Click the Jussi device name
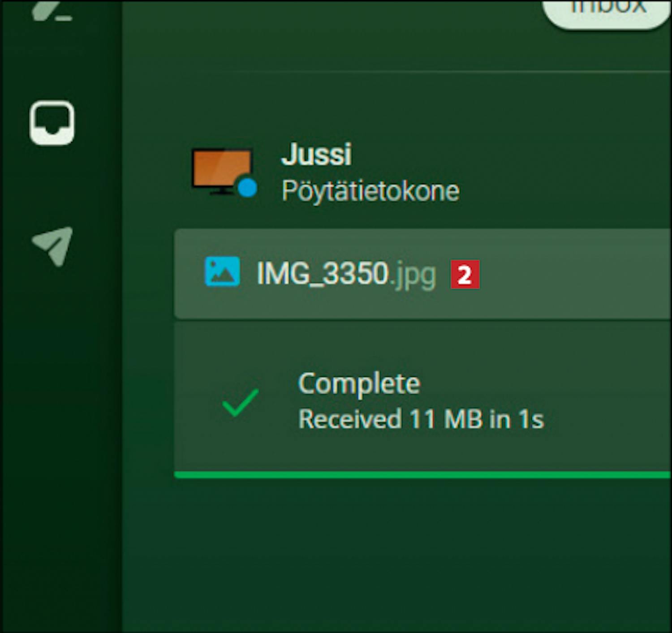The image size is (672, 633). pyautogui.click(x=316, y=155)
